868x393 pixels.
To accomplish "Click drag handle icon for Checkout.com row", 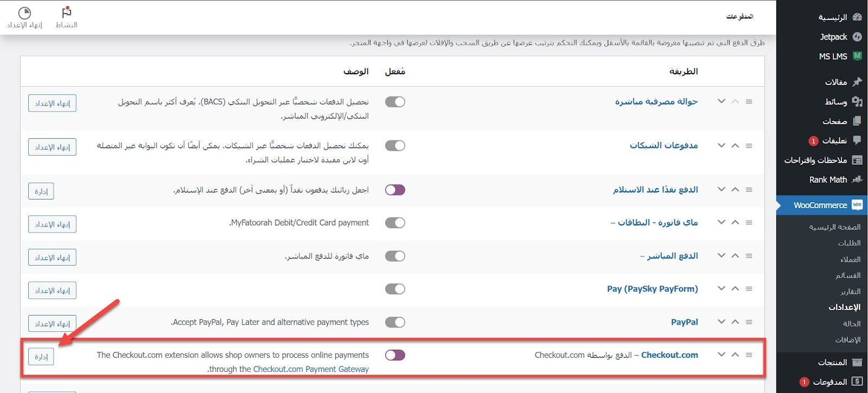I will [749, 355].
